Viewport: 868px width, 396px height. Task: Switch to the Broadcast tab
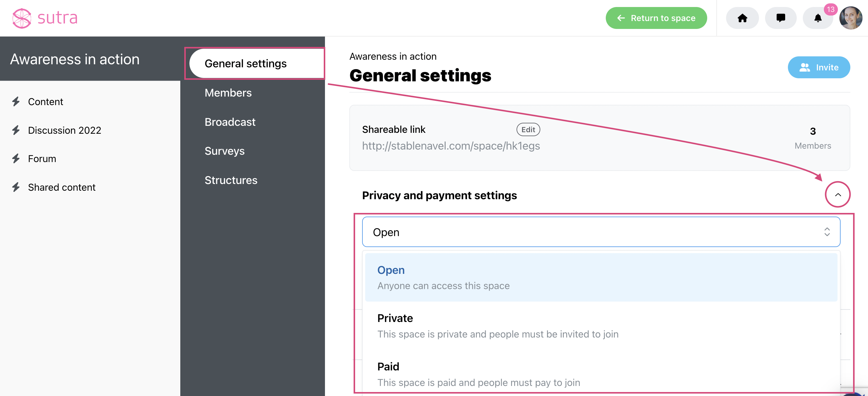(x=230, y=122)
